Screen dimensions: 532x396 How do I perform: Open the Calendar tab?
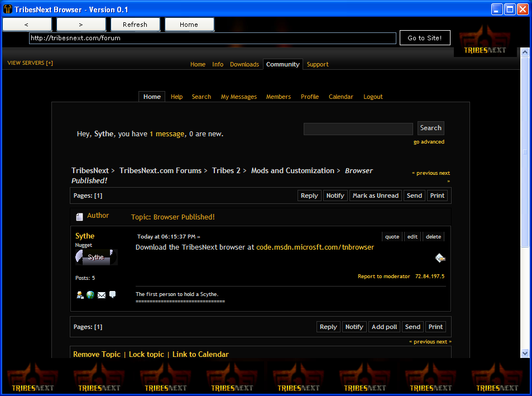coord(341,97)
